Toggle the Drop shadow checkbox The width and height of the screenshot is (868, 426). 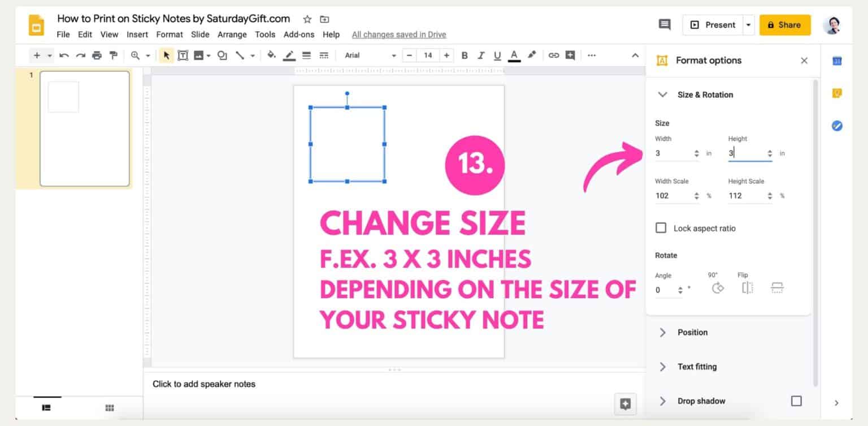click(796, 401)
